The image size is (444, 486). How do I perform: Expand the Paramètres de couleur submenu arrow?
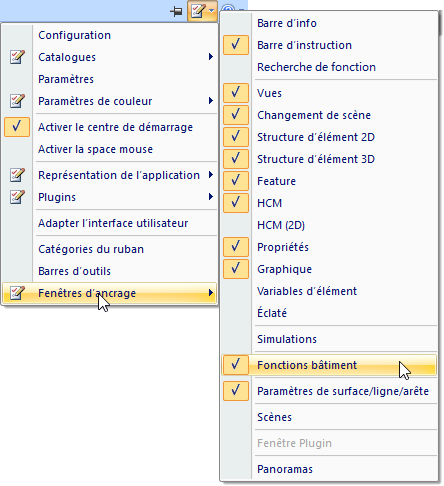pos(211,101)
